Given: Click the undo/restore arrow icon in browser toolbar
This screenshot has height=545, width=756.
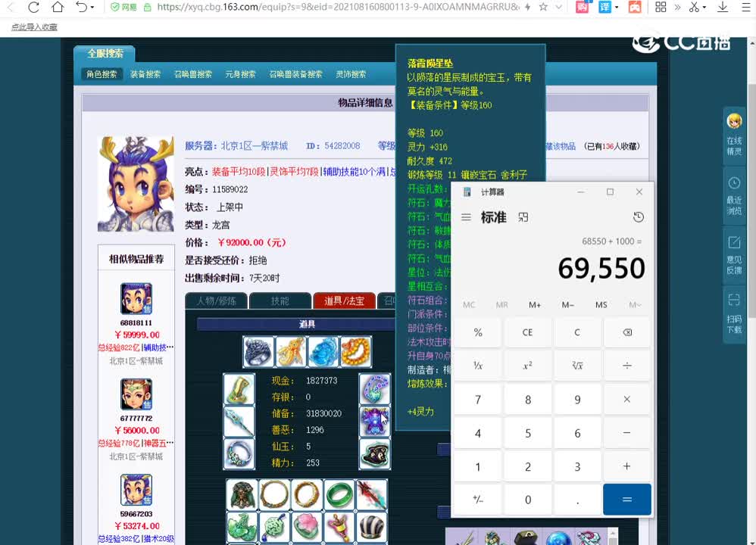Looking at the screenshot, I should pyautogui.click(x=82, y=8).
